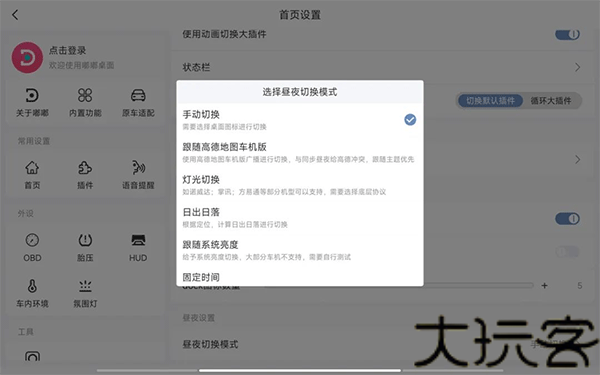
Task: Select the checked mark for 手动切换
Action: [x=410, y=120]
